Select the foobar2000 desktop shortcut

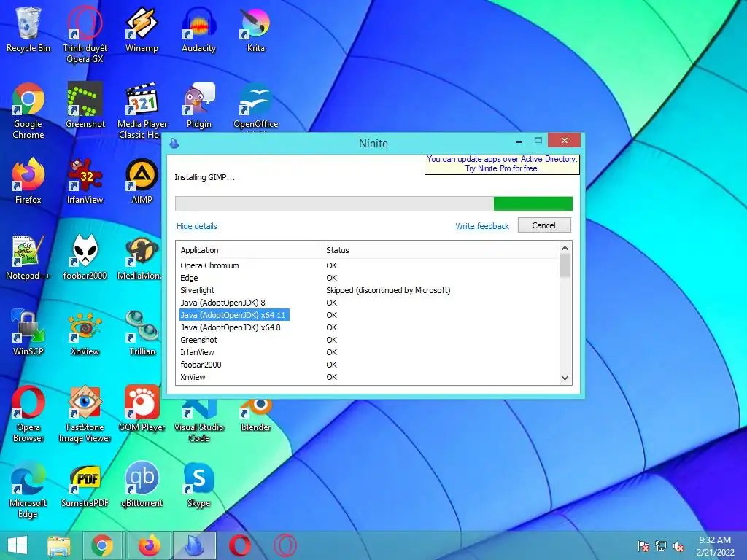(x=85, y=257)
